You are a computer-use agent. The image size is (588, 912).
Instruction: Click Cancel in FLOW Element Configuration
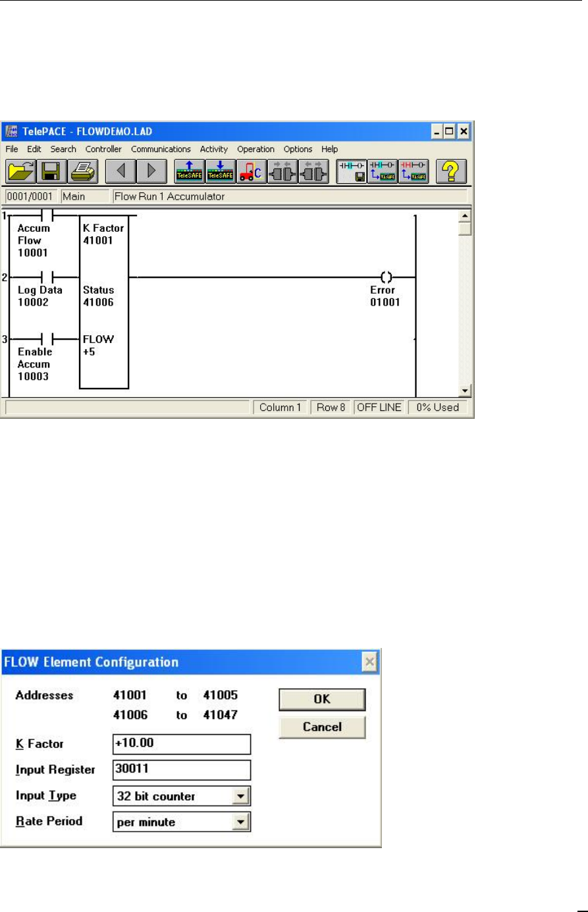click(x=322, y=727)
